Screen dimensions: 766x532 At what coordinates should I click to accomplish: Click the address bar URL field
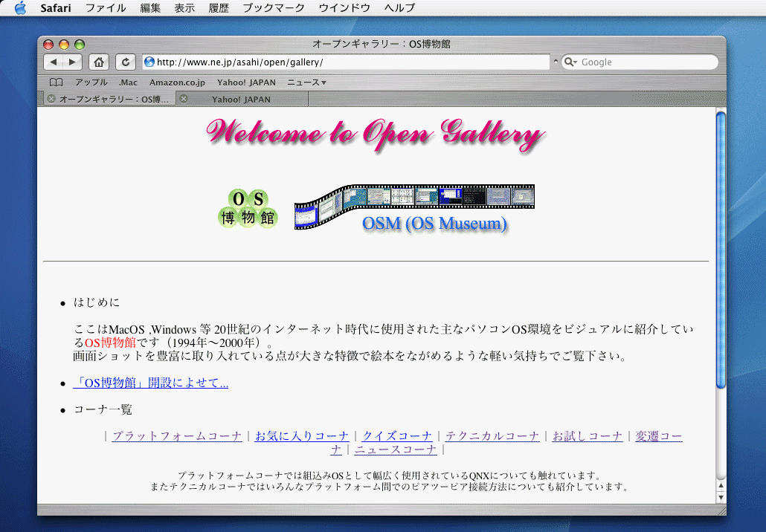(x=347, y=62)
